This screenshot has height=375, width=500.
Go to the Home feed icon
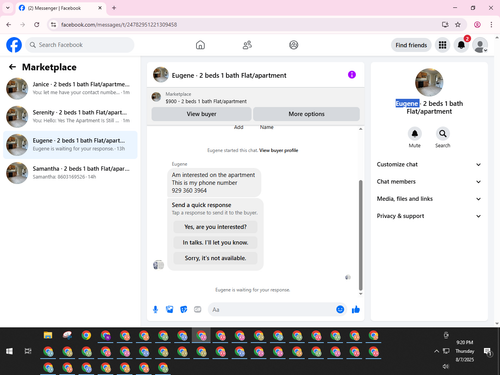click(x=200, y=45)
